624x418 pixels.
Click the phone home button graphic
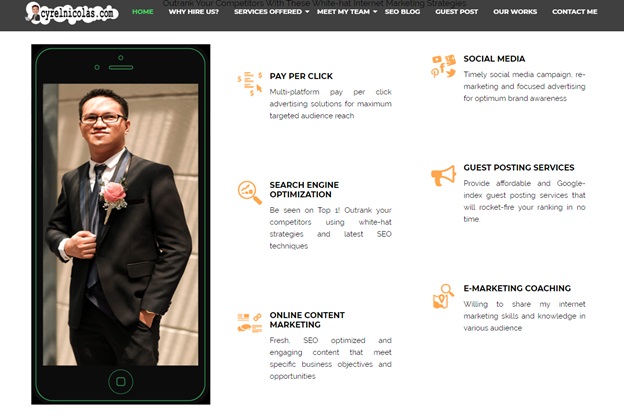[x=121, y=381]
